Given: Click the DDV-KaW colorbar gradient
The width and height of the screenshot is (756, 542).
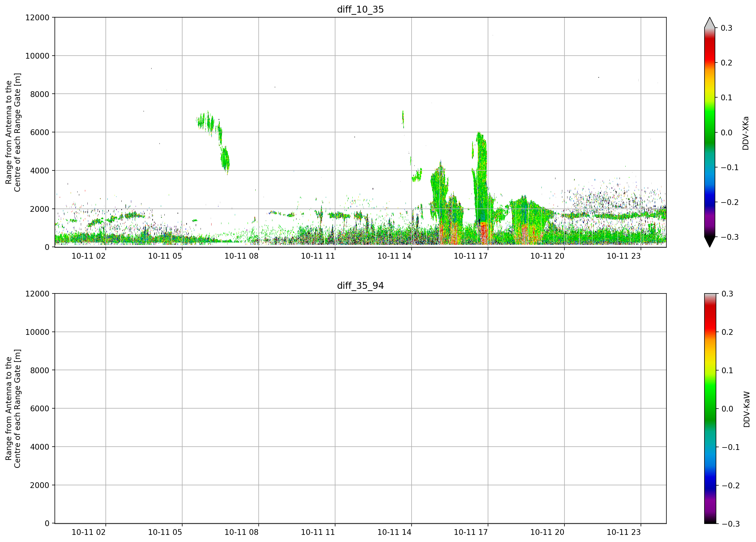Looking at the screenshot, I should (x=710, y=408).
